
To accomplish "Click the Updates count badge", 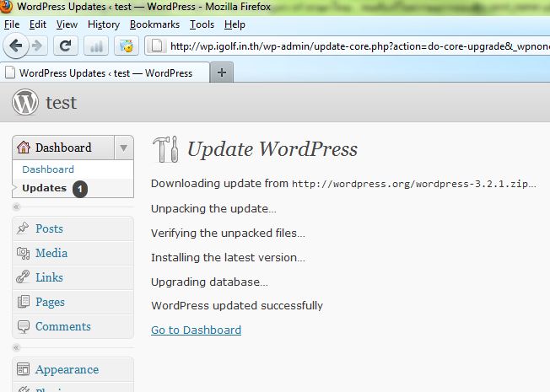I will tap(80, 189).
